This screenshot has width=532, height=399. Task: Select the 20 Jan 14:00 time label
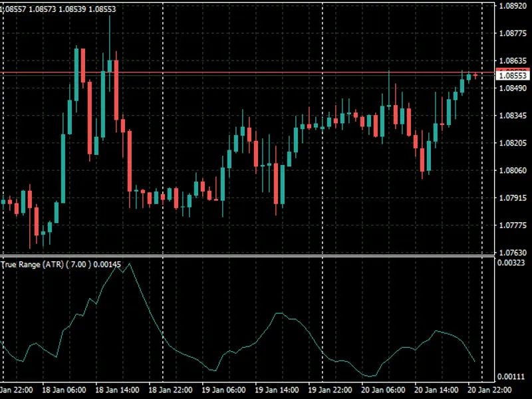point(436,390)
